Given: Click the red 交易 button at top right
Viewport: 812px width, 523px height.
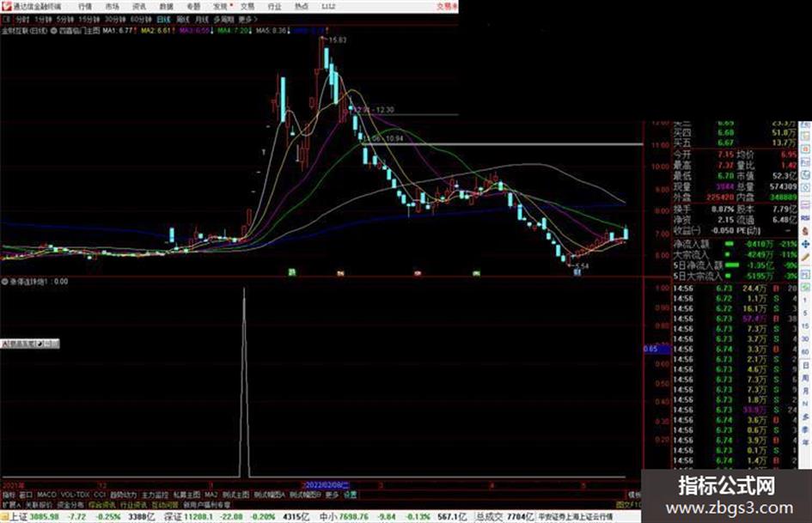Looking at the screenshot, I should [447, 6].
